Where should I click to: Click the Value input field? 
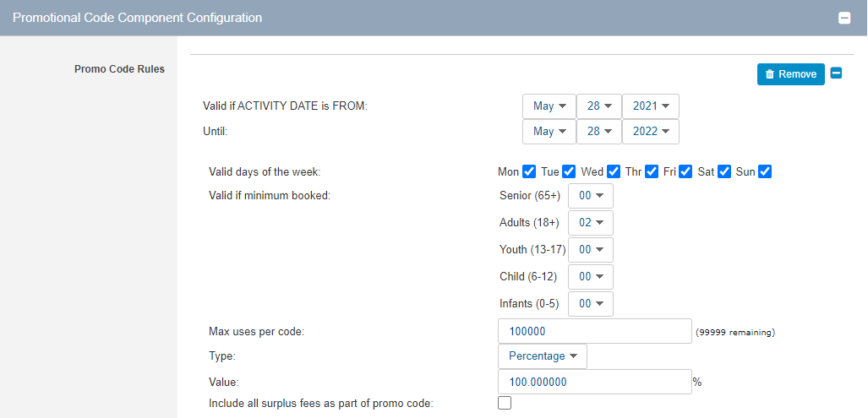(595, 382)
